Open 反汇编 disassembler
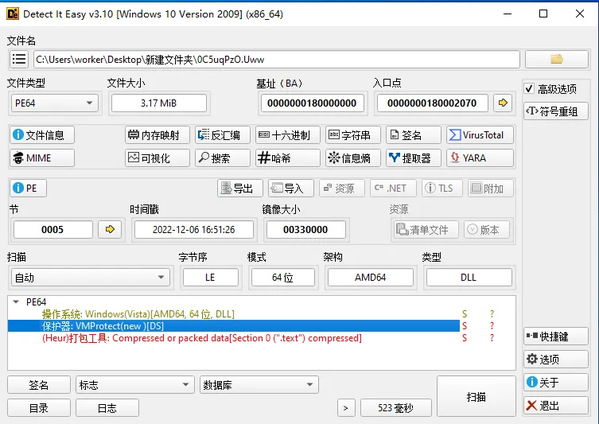The height and width of the screenshot is (424, 599). click(x=223, y=135)
